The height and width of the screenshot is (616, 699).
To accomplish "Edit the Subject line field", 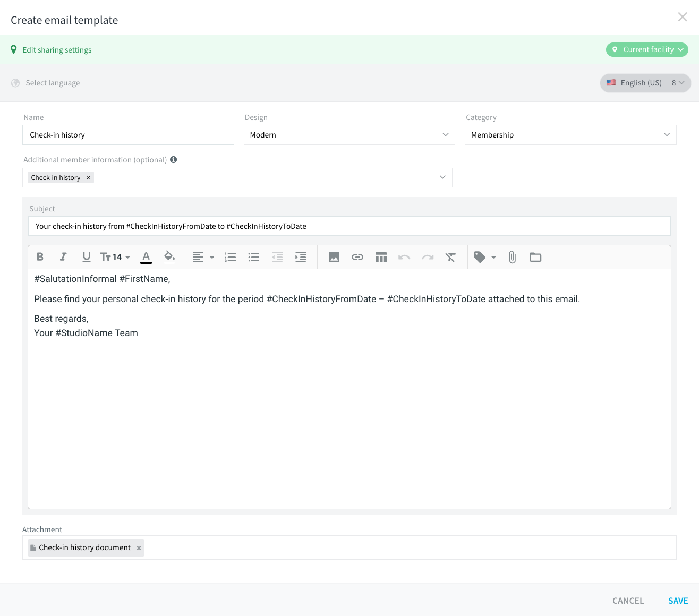I will point(349,226).
